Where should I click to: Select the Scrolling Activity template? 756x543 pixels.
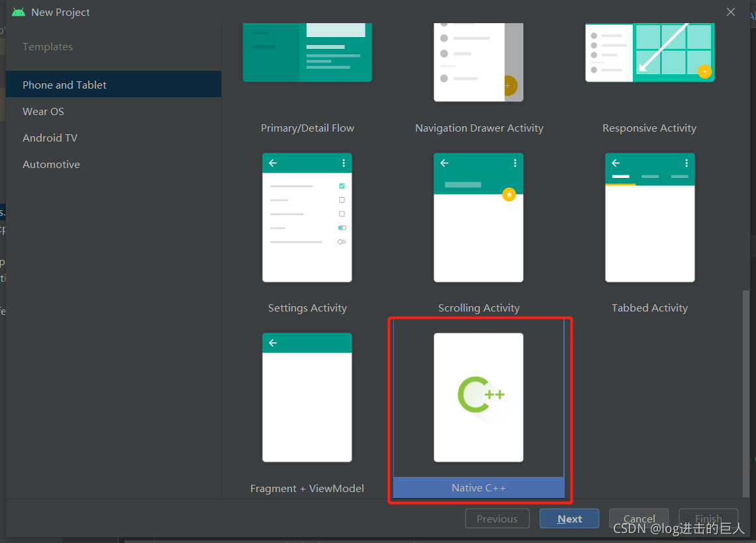click(479, 218)
